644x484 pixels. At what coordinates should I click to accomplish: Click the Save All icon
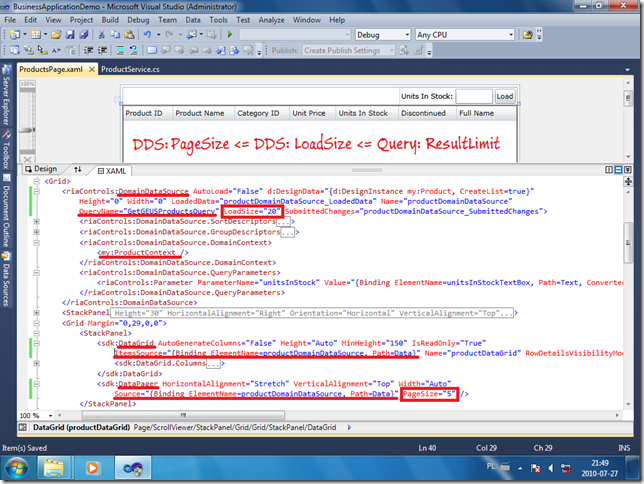[x=84, y=35]
